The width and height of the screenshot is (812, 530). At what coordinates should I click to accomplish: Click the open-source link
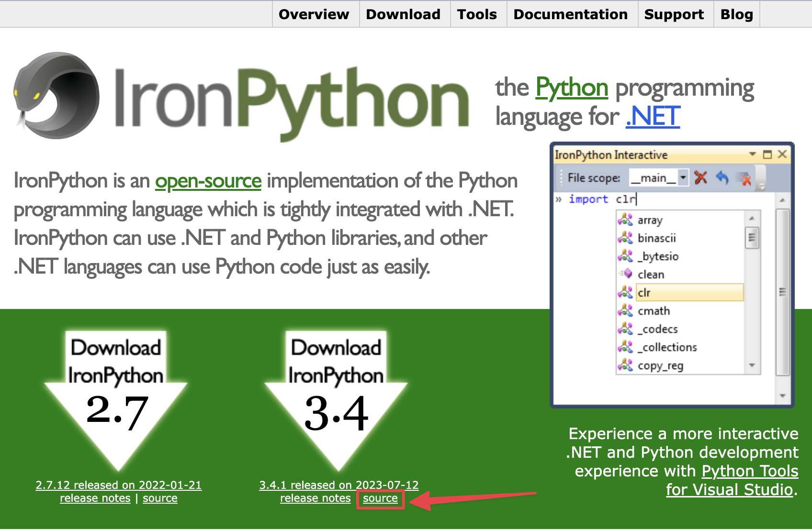tap(208, 181)
